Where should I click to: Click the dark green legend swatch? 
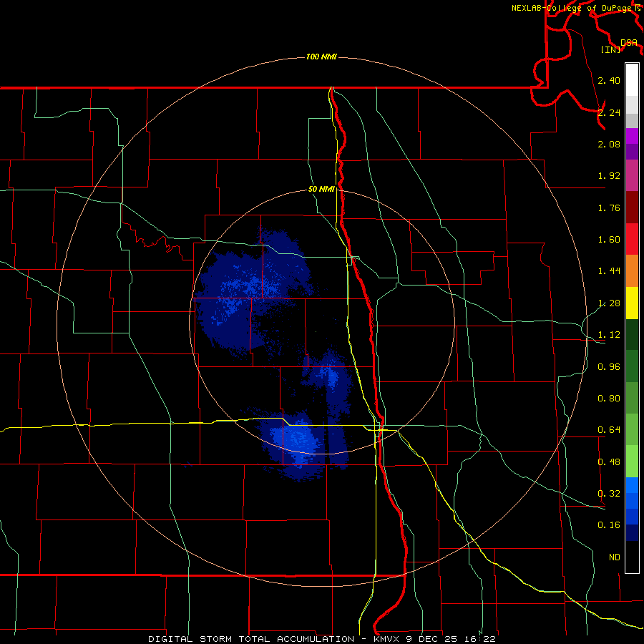pyautogui.click(x=632, y=335)
